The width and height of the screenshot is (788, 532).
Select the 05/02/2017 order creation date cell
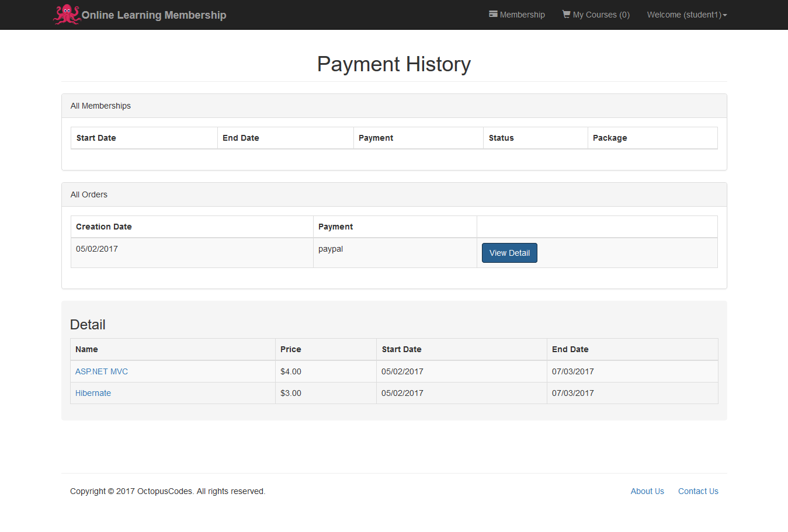point(97,249)
